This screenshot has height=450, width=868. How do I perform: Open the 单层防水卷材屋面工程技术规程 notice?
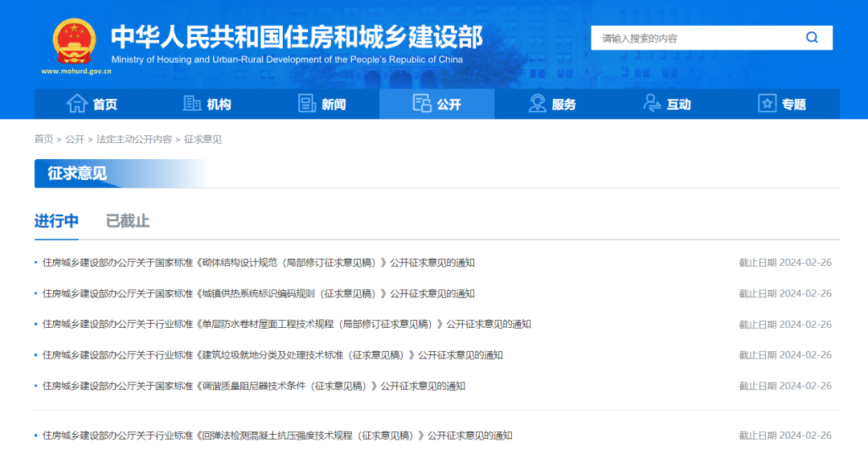pos(286,325)
